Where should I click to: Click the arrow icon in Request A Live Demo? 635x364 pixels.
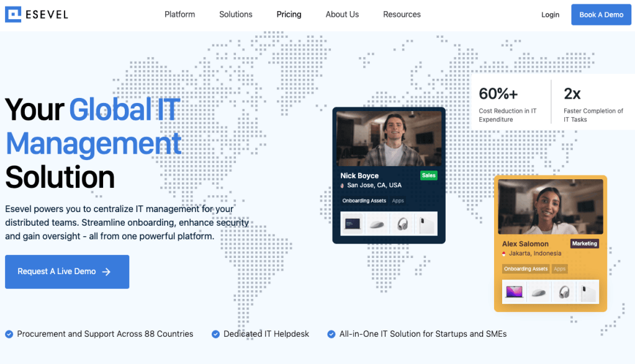click(x=106, y=272)
